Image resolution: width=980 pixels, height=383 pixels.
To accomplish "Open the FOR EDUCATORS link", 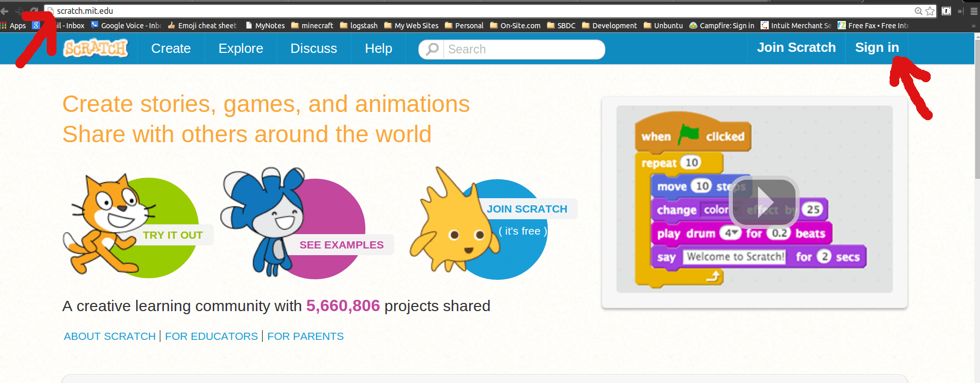I will point(211,336).
